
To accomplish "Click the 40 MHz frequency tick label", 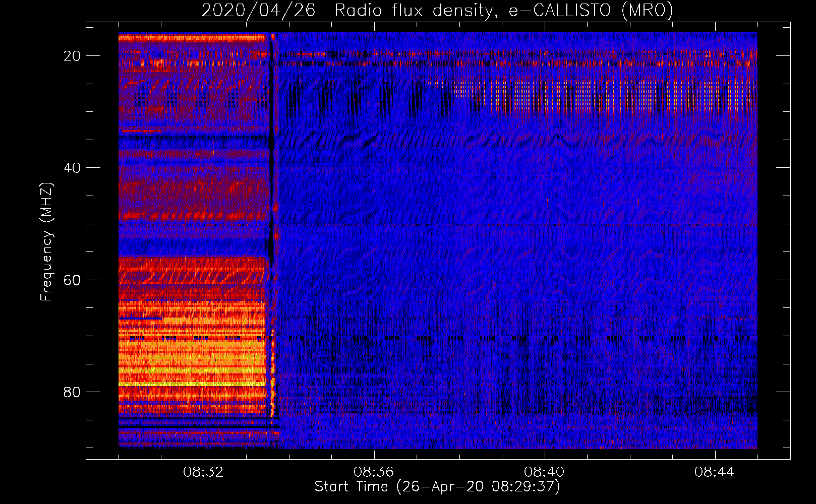I will click(x=72, y=168).
